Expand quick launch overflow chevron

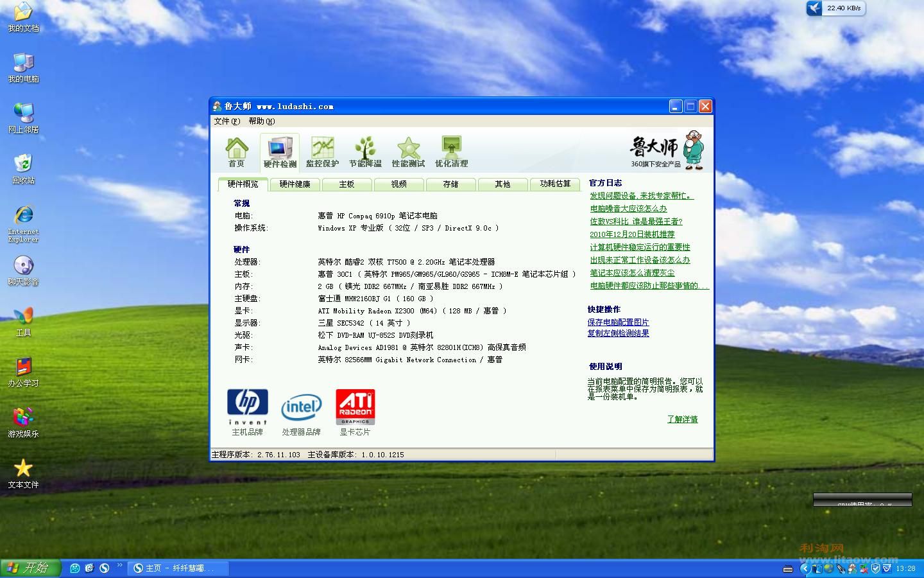point(119,566)
